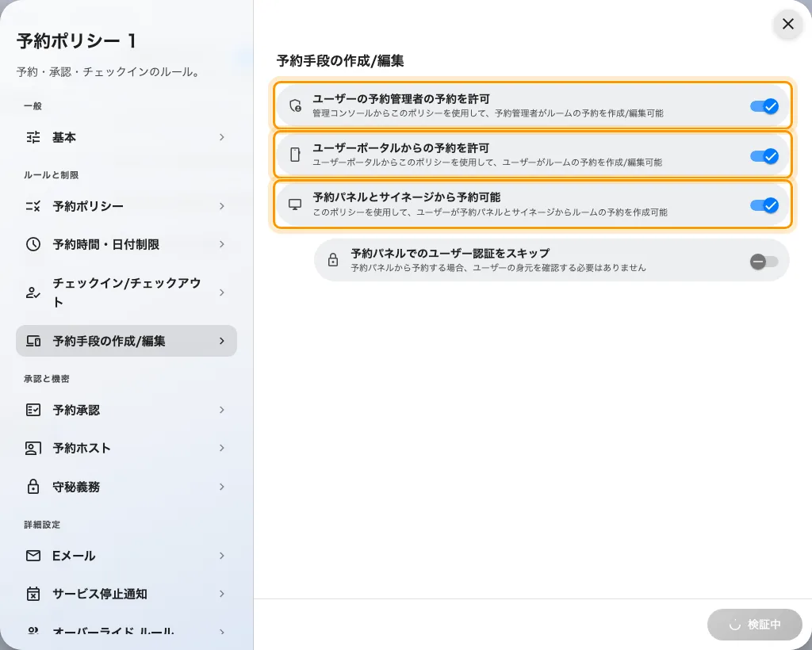
Task: Open サービス停止通知 settings
Action: [126, 594]
